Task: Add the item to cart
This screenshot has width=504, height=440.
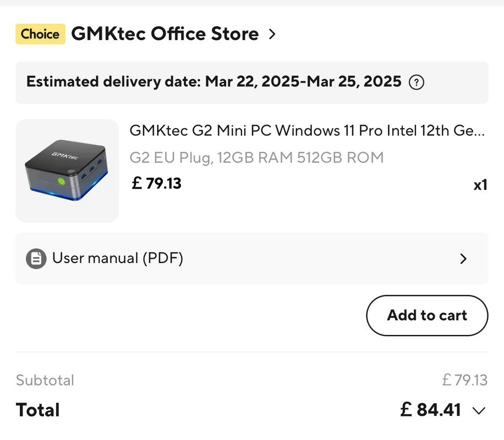Action: [427, 316]
